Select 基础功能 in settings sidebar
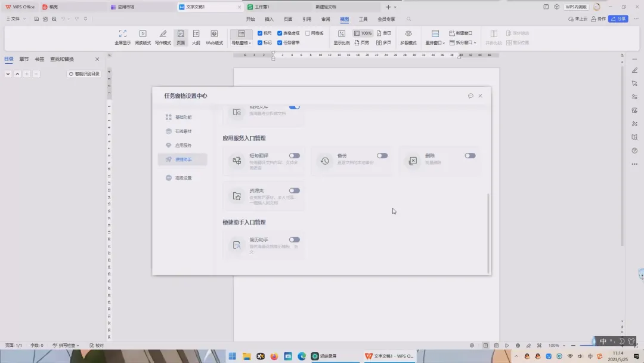 pyautogui.click(x=182, y=117)
